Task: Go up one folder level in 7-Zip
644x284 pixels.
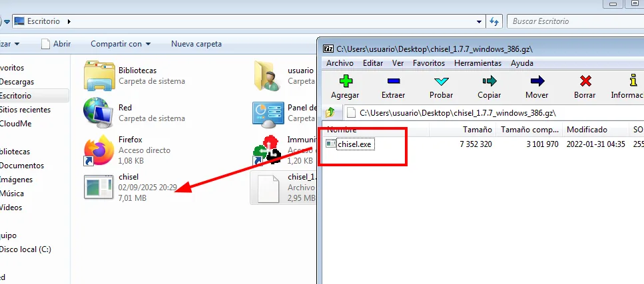Action: pos(330,112)
